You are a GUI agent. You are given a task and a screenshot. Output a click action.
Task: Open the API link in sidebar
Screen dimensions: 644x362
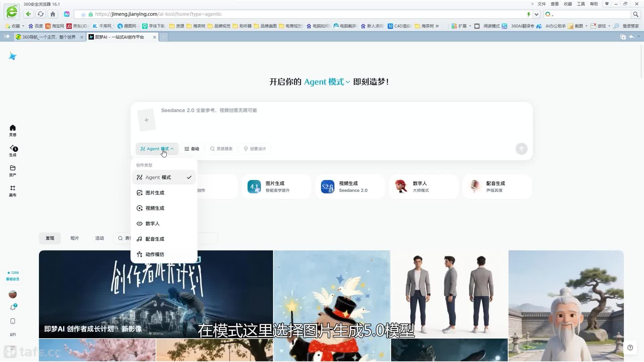point(13,335)
